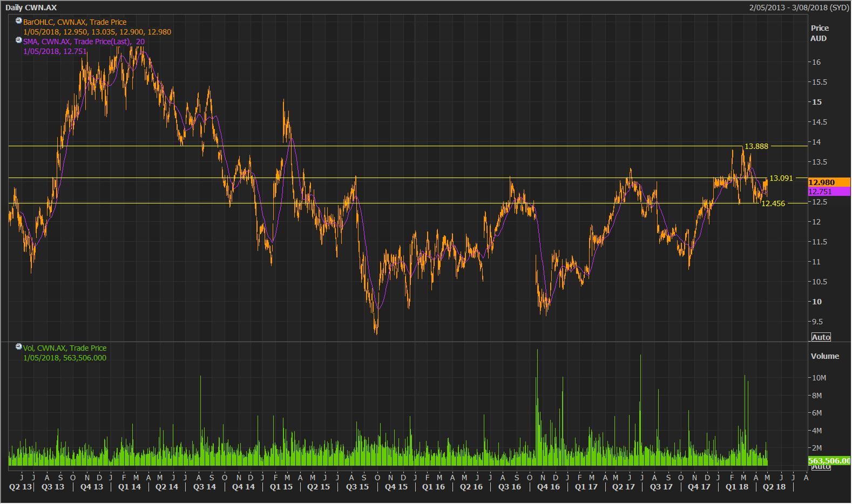Click the Daily CWN.AX chart title

(31, 8)
